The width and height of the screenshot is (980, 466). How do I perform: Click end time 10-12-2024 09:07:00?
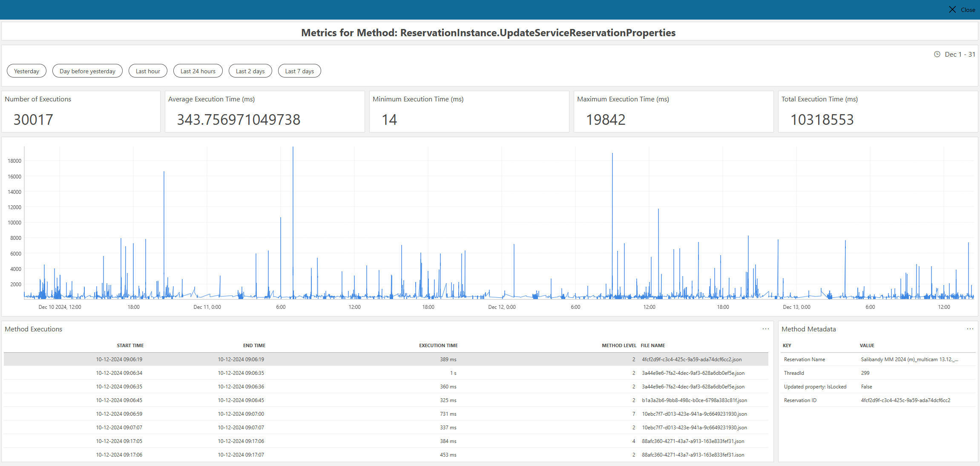(241, 414)
